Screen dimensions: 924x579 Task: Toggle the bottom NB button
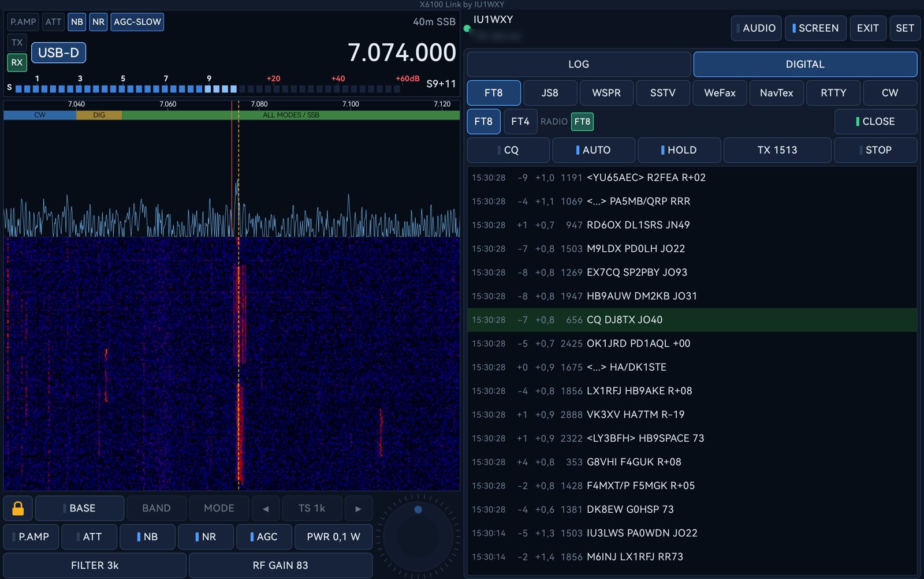[147, 536]
